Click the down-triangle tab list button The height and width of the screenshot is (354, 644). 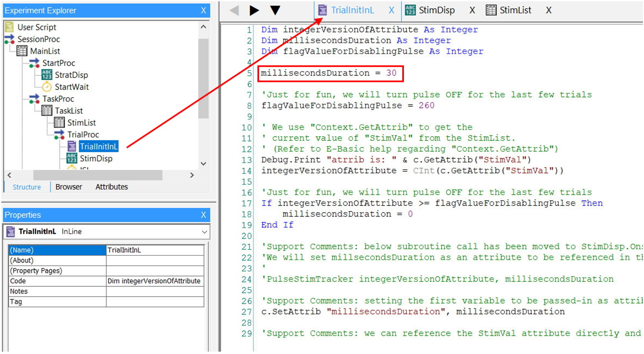pyautogui.click(x=275, y=10)
